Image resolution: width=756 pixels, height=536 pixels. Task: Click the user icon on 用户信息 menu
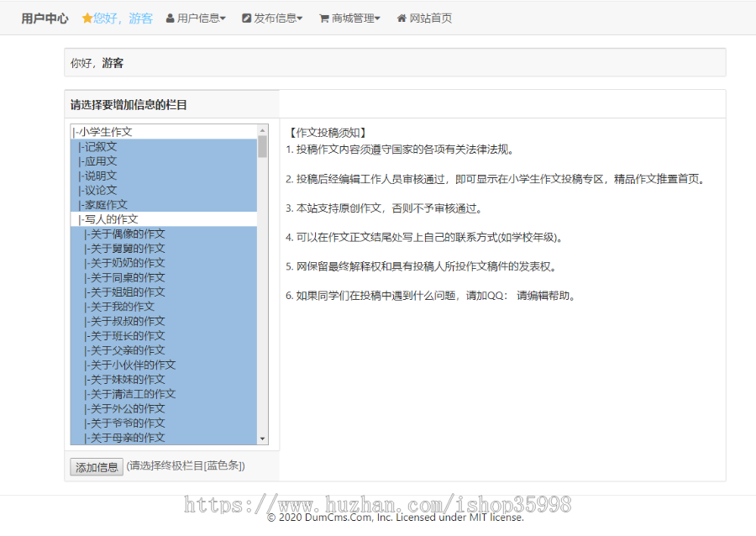coord(170,18)
